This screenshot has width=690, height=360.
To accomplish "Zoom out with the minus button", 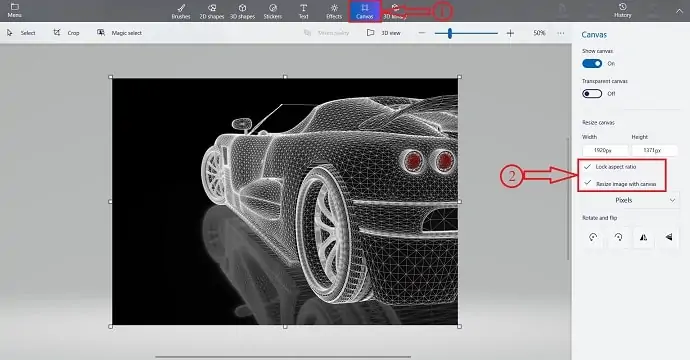I will tap(422, 33).
